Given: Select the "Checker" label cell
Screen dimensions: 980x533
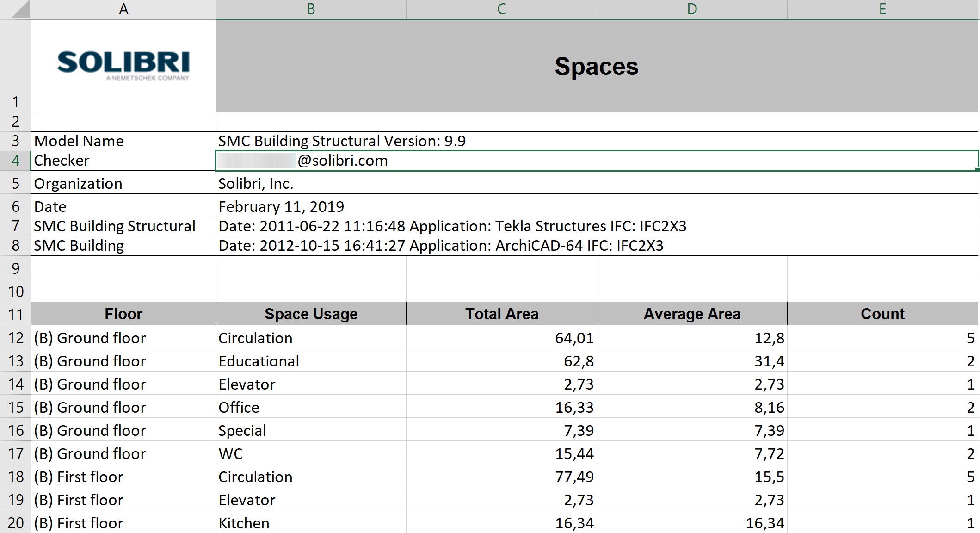Looking at the screenshot, I should (123, 161).
